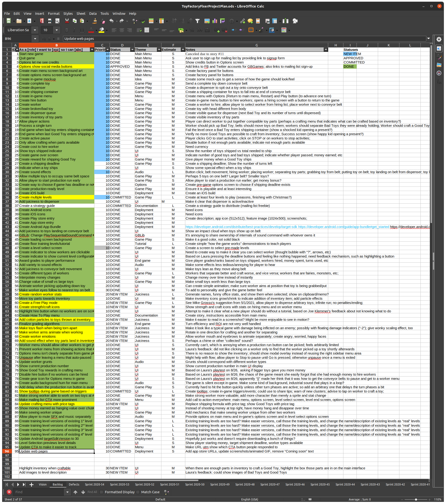Viewport: 446px width, 504px height.
Task: Open the sidebar settings gear icon
Action: [439, 39]
